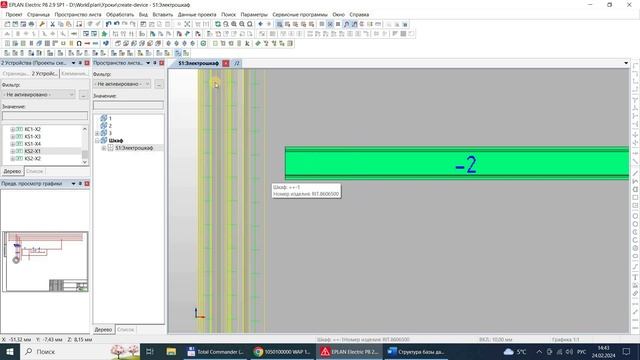Open 2 Устройства panel dropdown arrow menu
The image size is (640, 360).
(73, 63)
